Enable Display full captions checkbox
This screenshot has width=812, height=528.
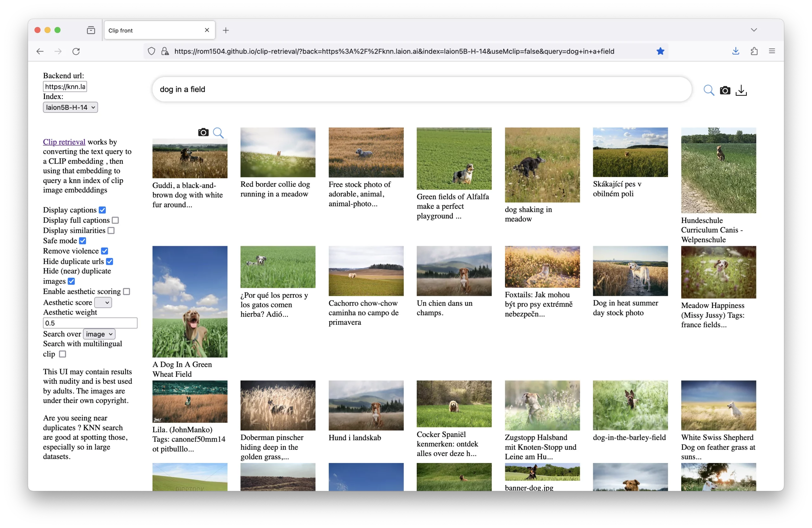[115, 220]
